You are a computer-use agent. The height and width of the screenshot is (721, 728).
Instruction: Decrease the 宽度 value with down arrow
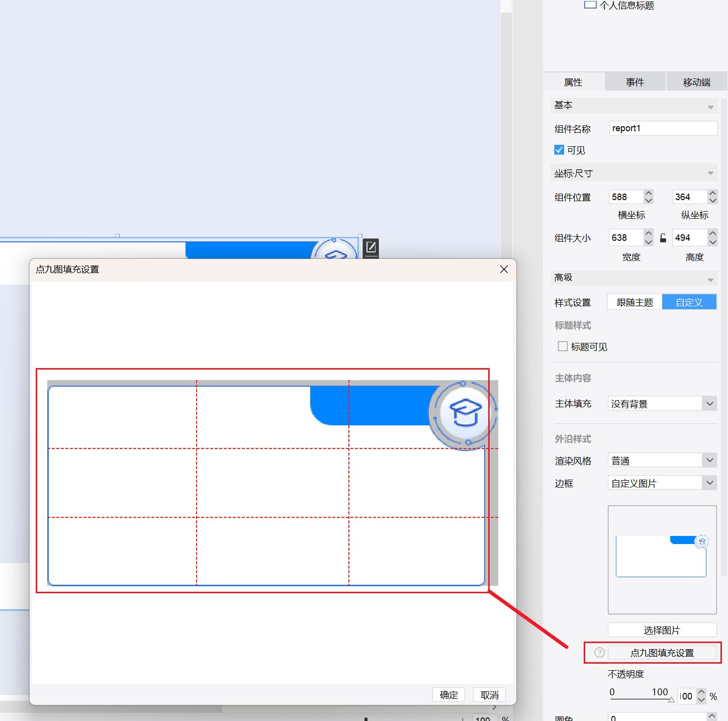pos(649,241)
